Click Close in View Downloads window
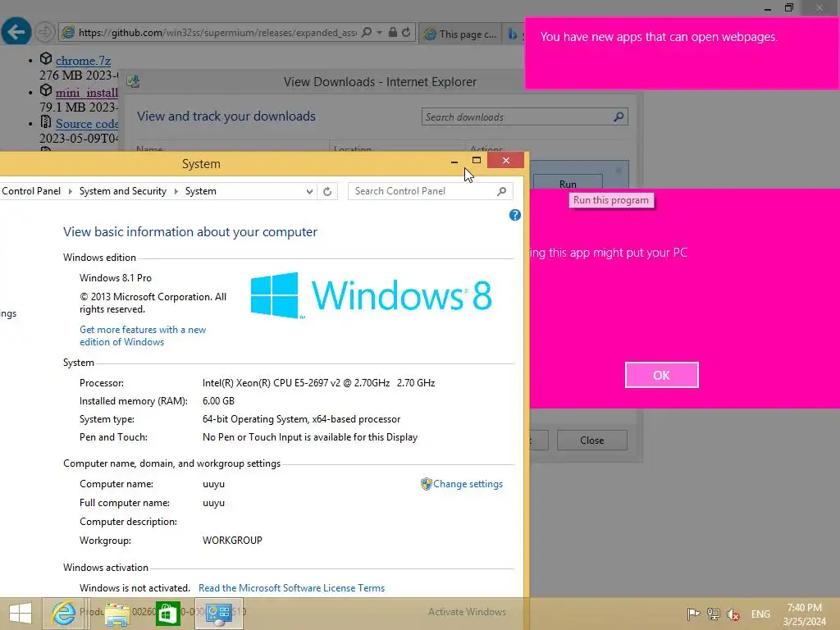This screenshot has height=630, width=840. pos(592,440)
